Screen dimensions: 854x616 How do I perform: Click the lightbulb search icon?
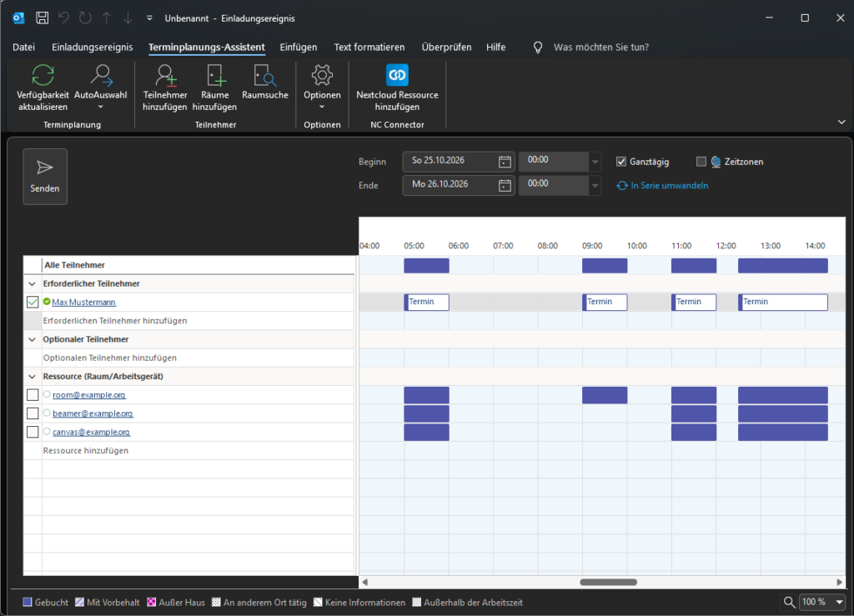[538, 48]
